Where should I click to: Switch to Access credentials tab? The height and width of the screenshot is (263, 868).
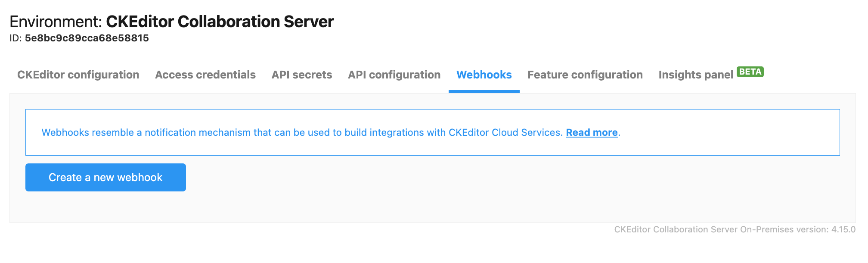pos(205,75)
